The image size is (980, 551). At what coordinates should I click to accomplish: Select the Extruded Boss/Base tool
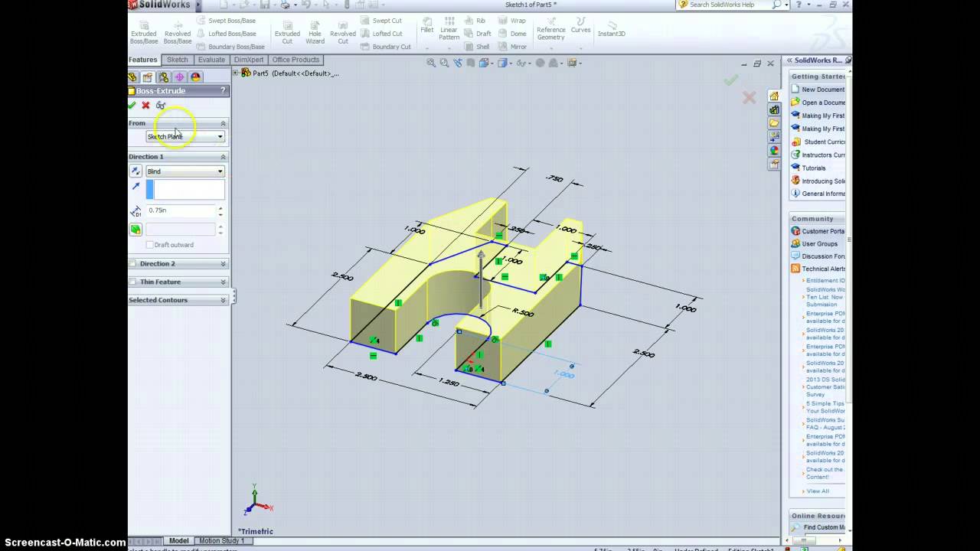pyautogui.click(x=144, y=32)
